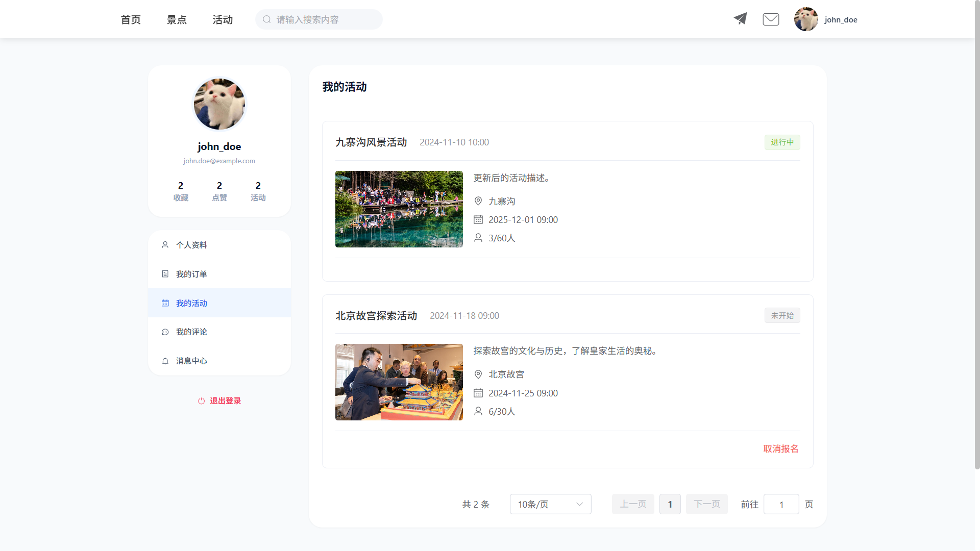Click john_doe avatar in top bar
Viewport: 980px width, 551px height.
[806, 19]
